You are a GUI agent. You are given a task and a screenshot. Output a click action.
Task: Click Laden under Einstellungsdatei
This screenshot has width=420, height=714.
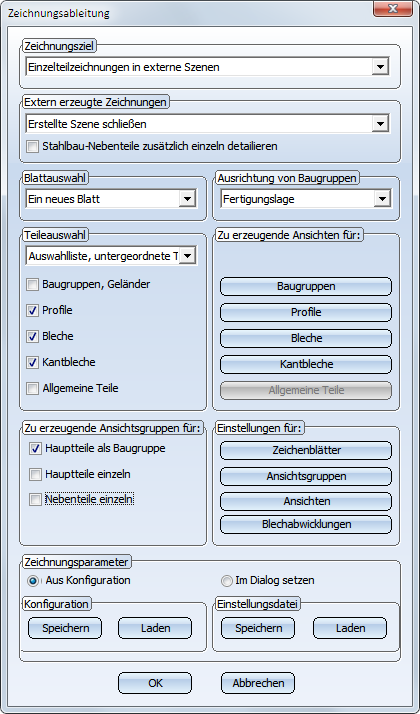pyautogui.click(x=350, y=628)
